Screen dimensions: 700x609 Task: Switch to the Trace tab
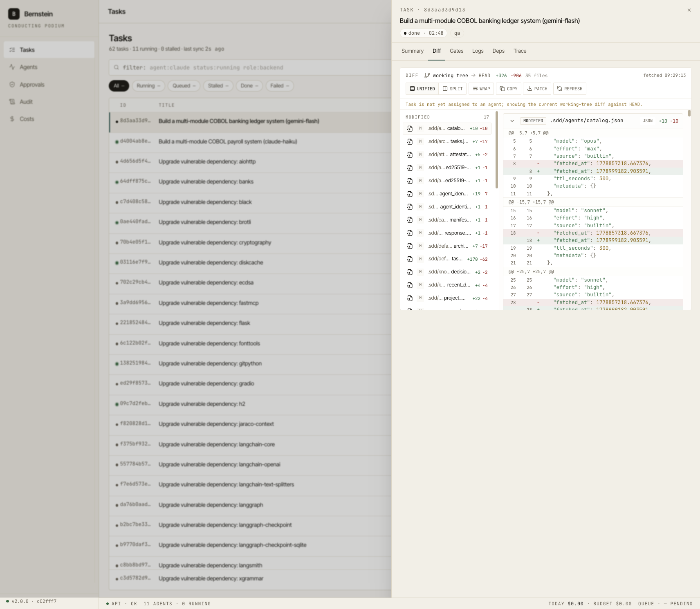click(x=520, y=51)
